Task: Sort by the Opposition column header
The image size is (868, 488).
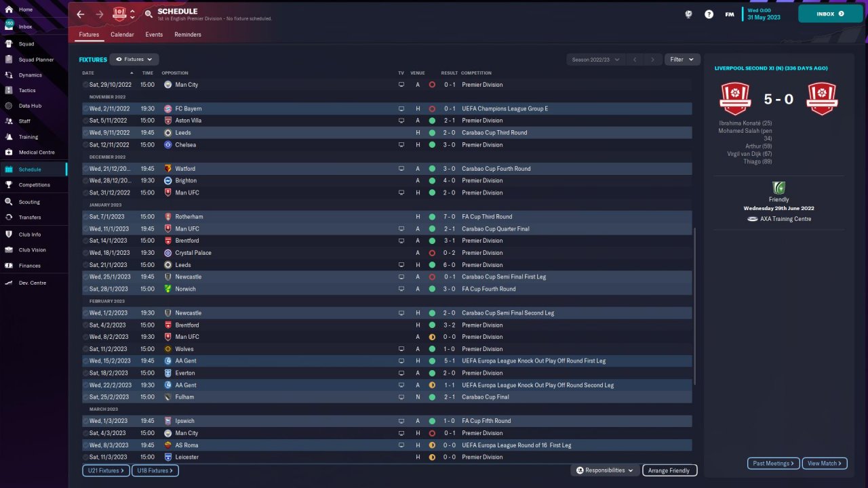Action: (x=175, y=73)
